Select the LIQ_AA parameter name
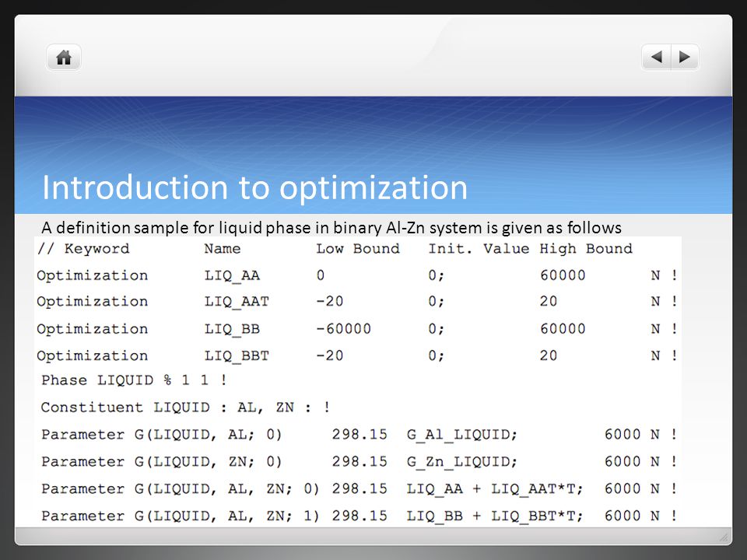This screenshot has height=560, width=747. pos(232,275)
